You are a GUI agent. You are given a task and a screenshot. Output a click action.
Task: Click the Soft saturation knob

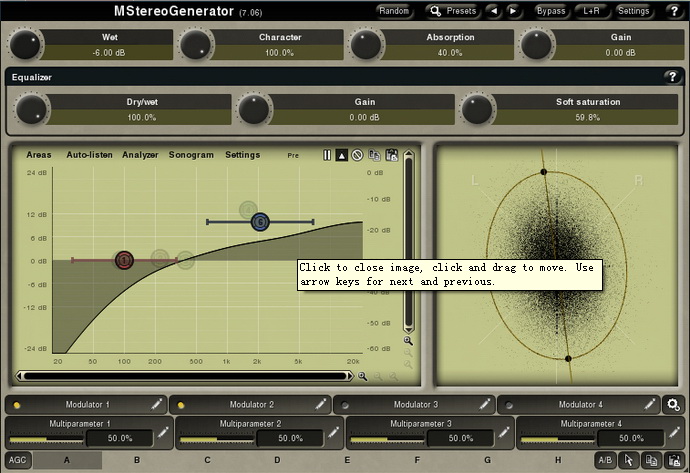[477, 109]
